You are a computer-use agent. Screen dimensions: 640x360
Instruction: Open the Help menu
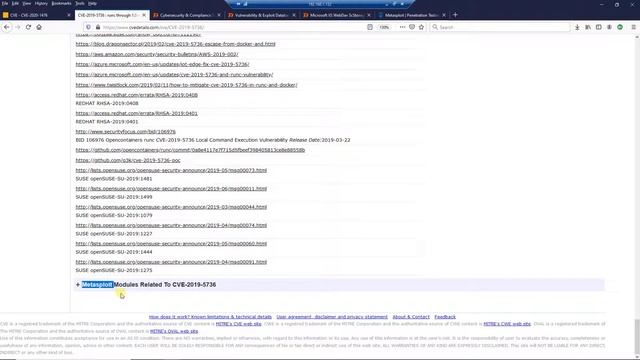click(93, 3)
